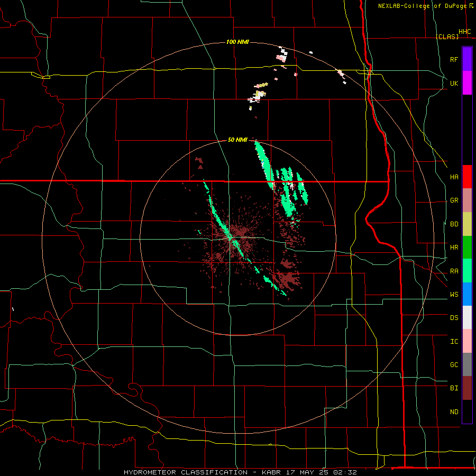Click the GC legend label
Image resolution: width=476 pixels, height=476 pixels.
(x=454, y=365)
